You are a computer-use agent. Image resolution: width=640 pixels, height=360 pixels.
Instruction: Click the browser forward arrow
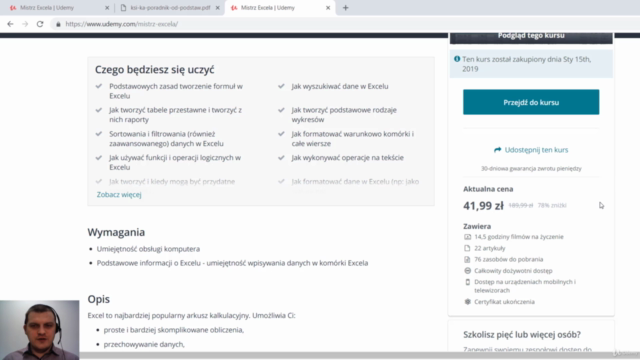pyautogui.click(x=25, y=24)
